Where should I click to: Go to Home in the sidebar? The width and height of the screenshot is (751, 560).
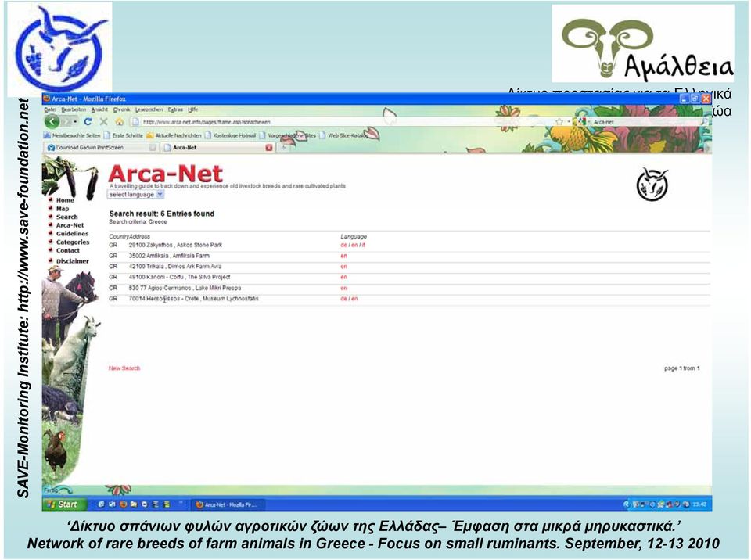(65, 200)
